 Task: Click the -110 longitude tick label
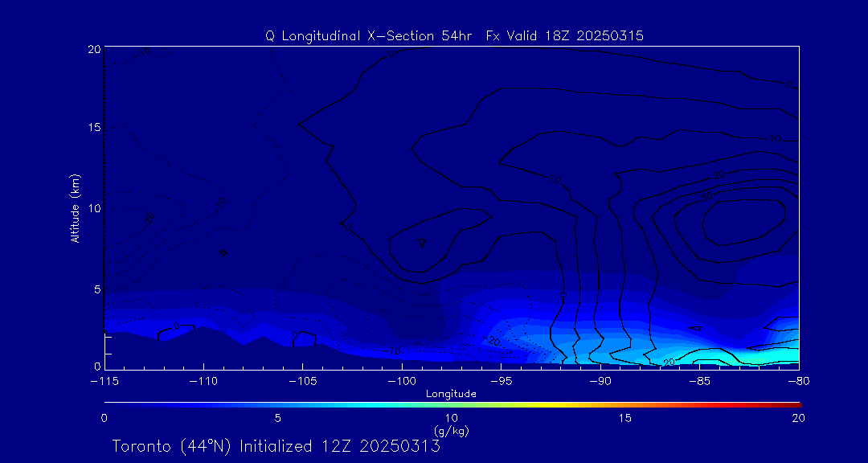click(x=203, y=382)
